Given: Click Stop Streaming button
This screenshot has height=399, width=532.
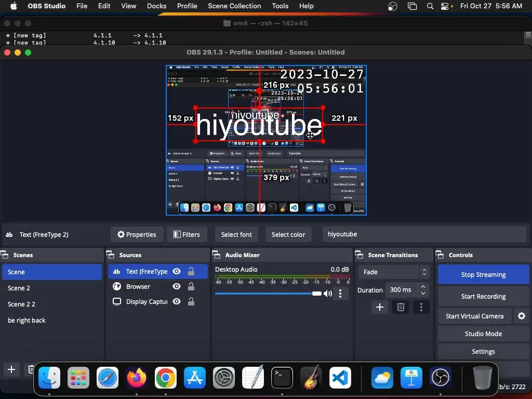Looking at the screenshot, I should [x=484, y=274].
